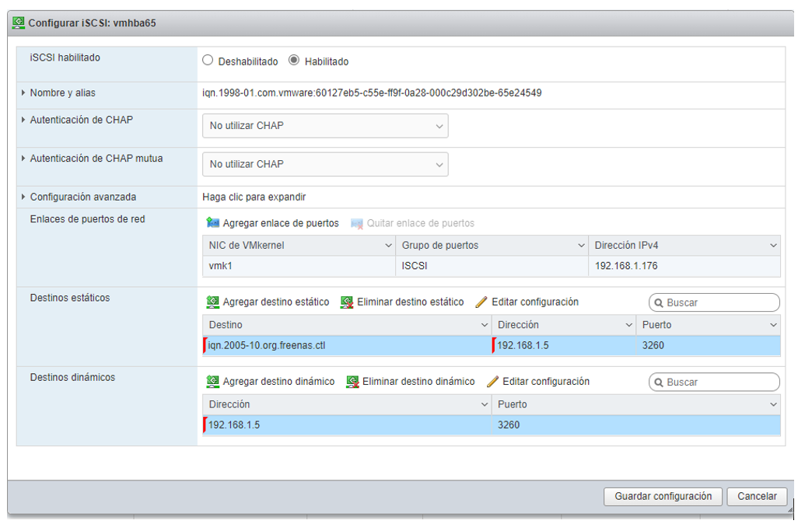Expand the Configuración avanzada section

coord(23,197)
